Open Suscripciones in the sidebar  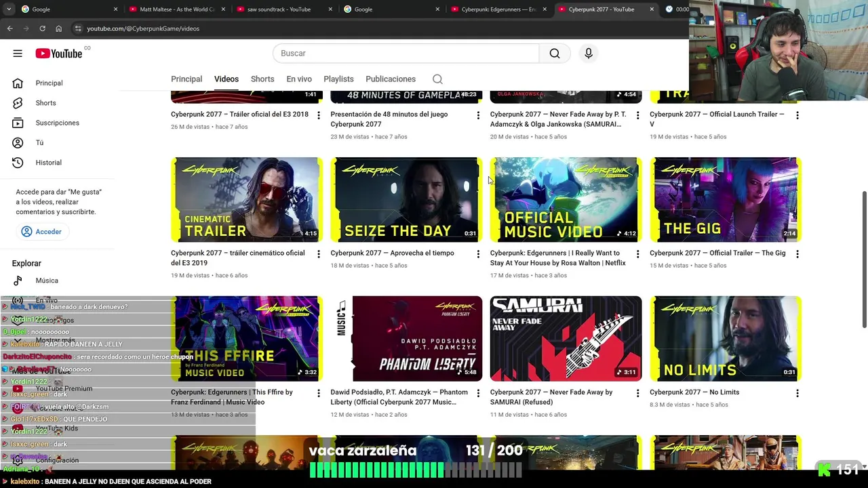point(57,123)
